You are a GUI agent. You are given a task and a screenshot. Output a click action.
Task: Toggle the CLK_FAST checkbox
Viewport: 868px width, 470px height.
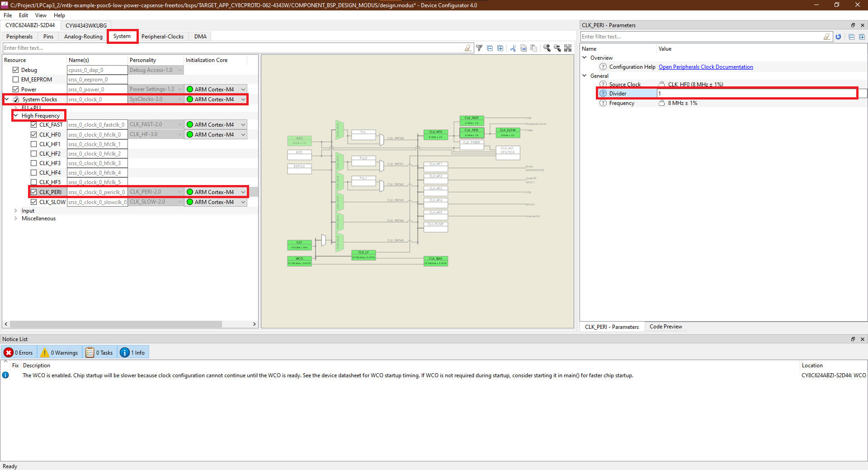click(34, 125)
